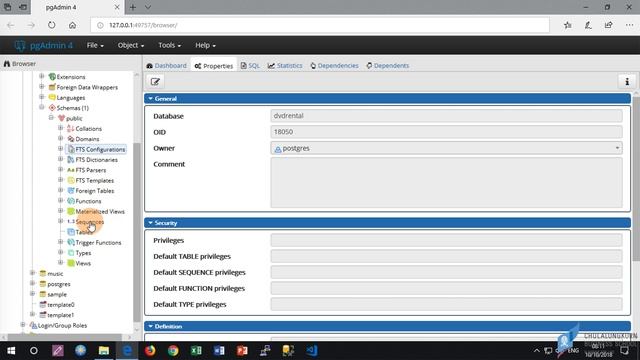The image size is (640, 360).
Task: Add page to favorites star icon
Action: (567, 25)
